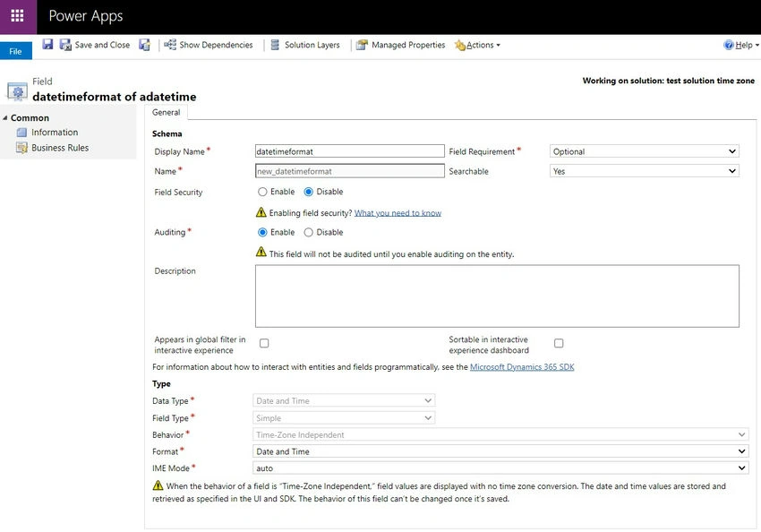This screenshot has height=532, width=761.
Task: Check Sortable in interactive experience dashboard
Action: pos(559,343)
